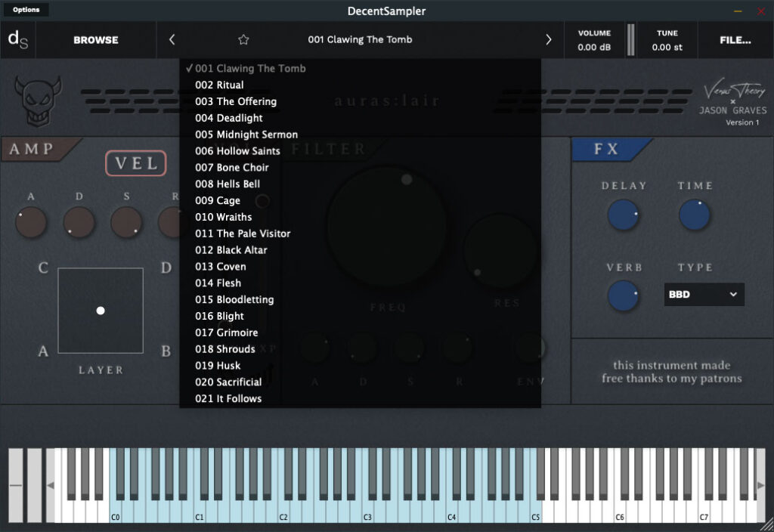Click the FX VERB knob

click(x=623, y=295)
